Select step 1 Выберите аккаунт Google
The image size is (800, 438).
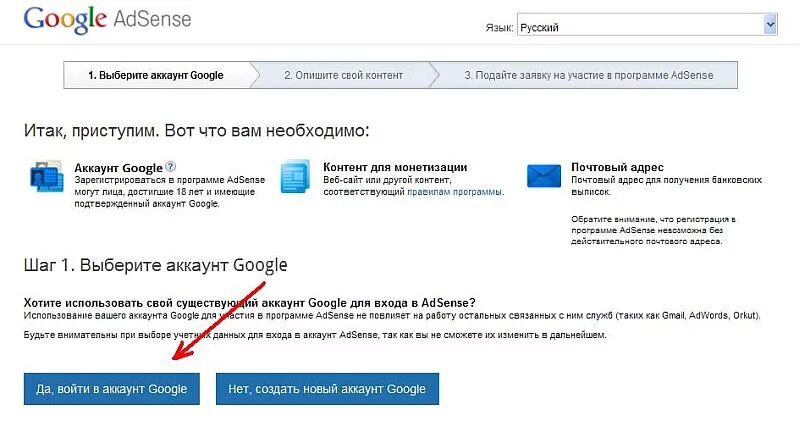pyautogui.click(x=156, y=75)
